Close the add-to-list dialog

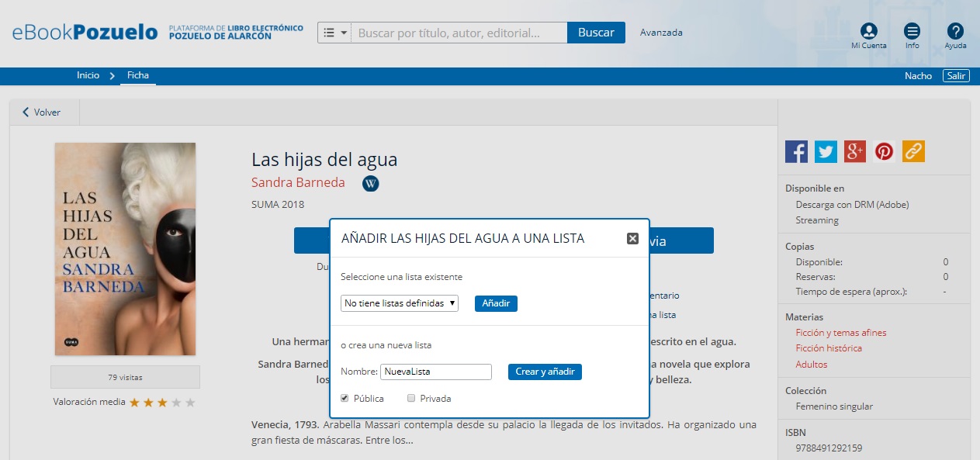click(632, 239)
